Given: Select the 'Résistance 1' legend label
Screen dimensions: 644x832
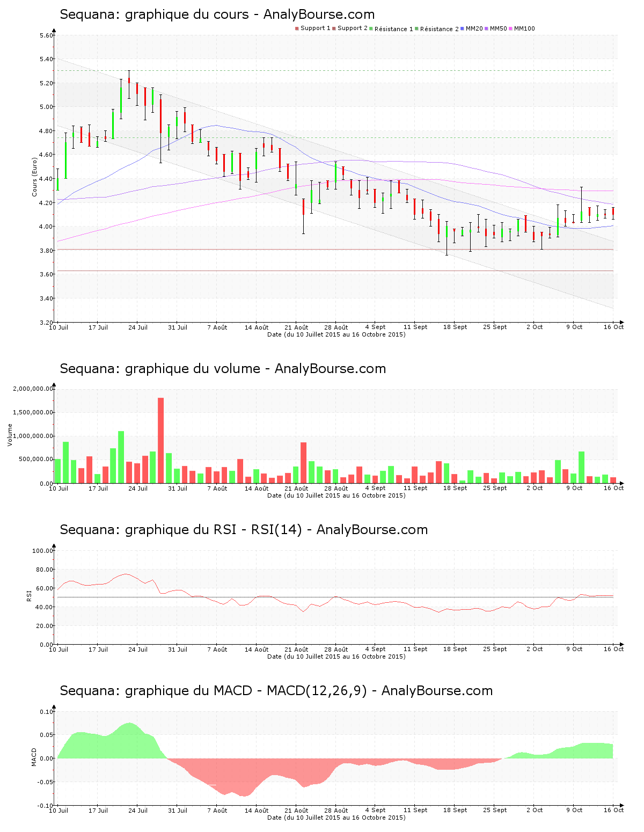Looking at the screenshot, I should (394, 29).
